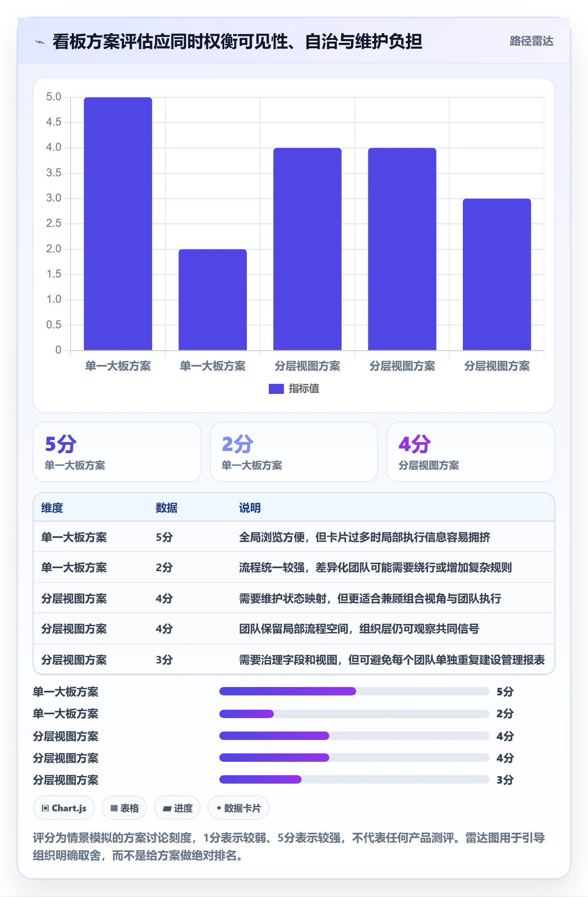Click the 说明 column header
The height and width of the screenshot is (897, 588).
click(x=250, y=508)
